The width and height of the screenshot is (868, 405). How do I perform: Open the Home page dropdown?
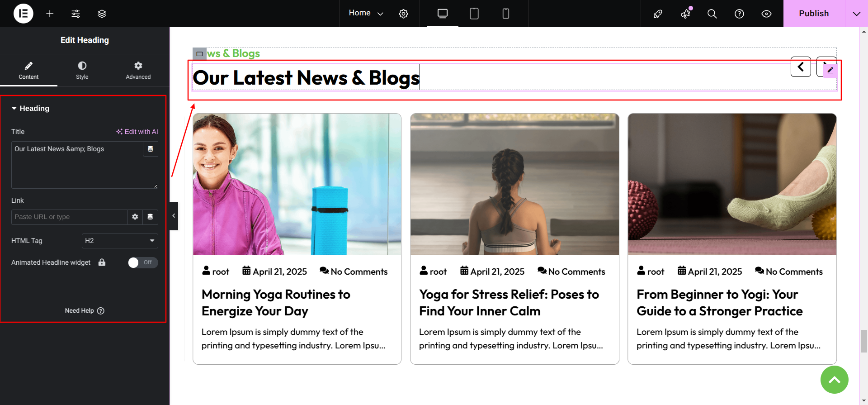click(366, 13)
